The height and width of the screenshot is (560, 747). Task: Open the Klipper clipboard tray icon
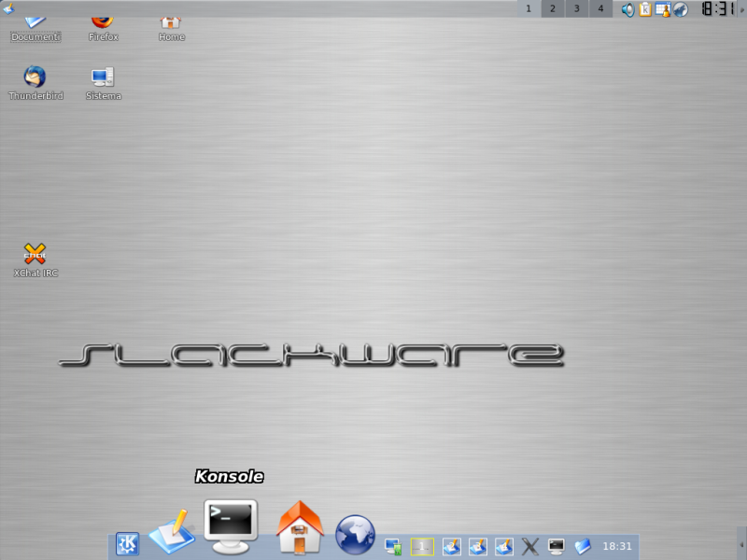[x=645, y=9]
